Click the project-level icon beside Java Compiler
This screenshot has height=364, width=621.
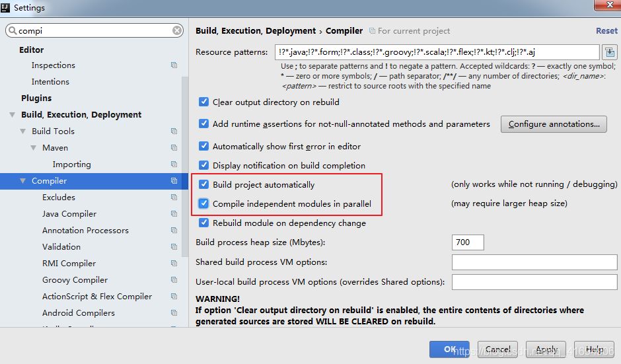pos(174,214)
